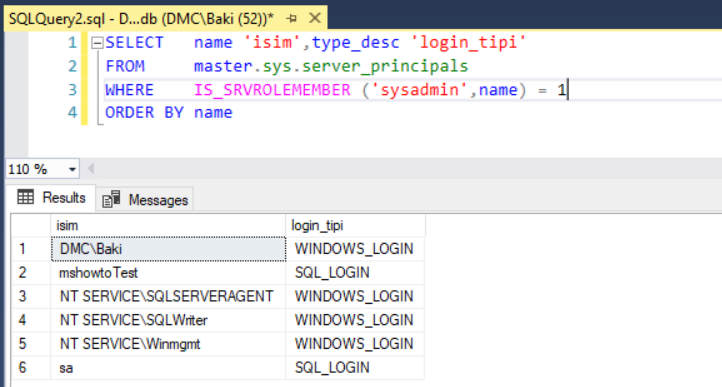Click line number 2 in editor margin
722x387 pixels.
(x=72, y=66)
